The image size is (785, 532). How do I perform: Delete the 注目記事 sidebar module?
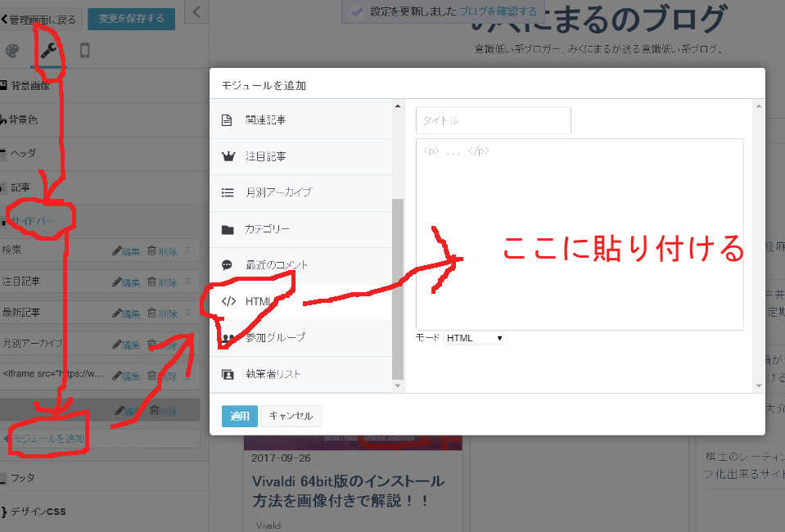[162, 282]
